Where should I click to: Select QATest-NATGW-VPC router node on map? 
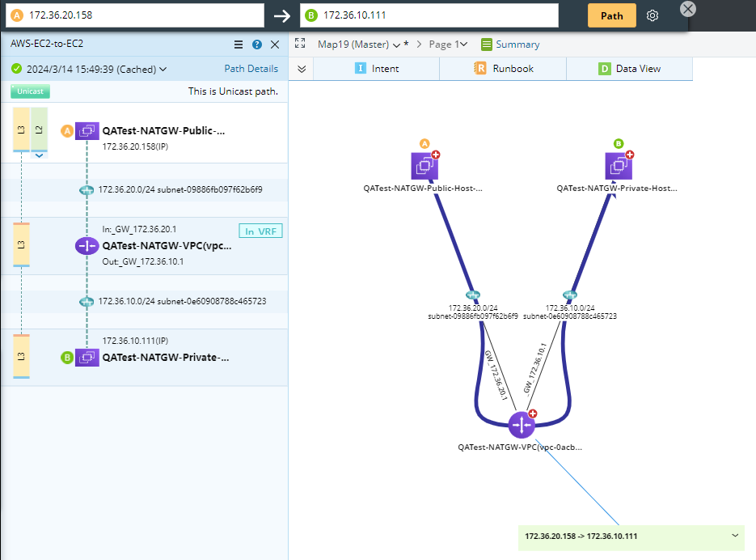pos(522,424)
